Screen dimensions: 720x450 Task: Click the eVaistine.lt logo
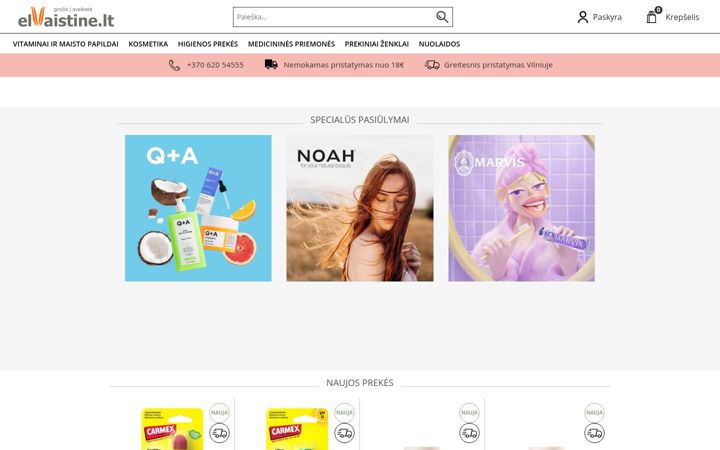[x=66, y=17]
